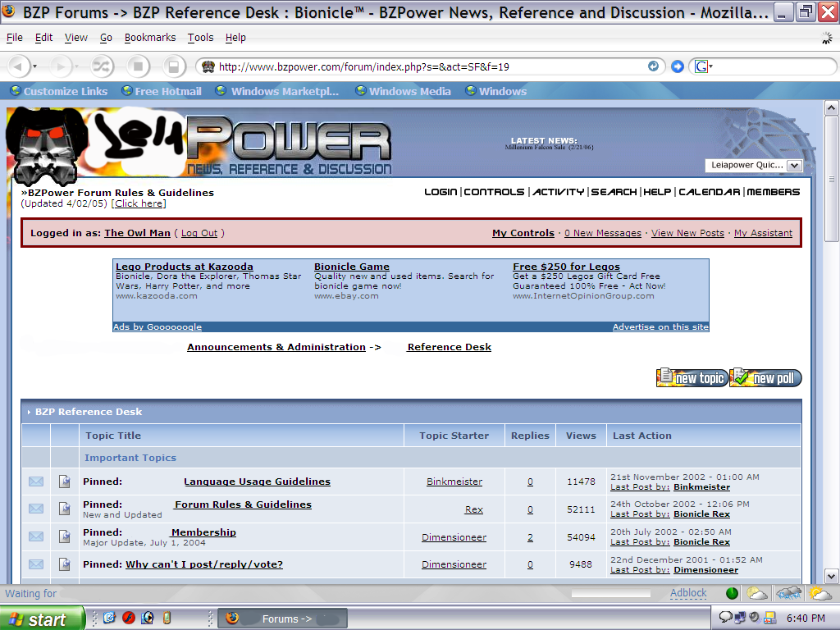Click the print/save toolbar icon
Viewport: 840px width, 630px height.
(174, 66)
